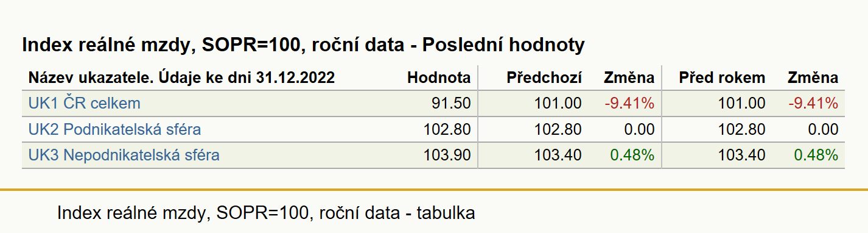Click the first Změna column header
Image resolution: width=868 pixels, height=233 pixels.
tap(629, 77)
